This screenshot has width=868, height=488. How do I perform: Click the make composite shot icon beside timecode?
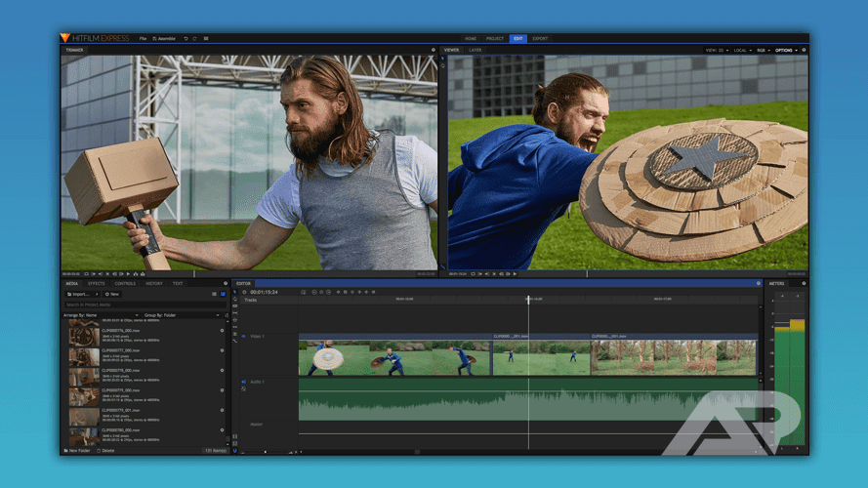304,292
